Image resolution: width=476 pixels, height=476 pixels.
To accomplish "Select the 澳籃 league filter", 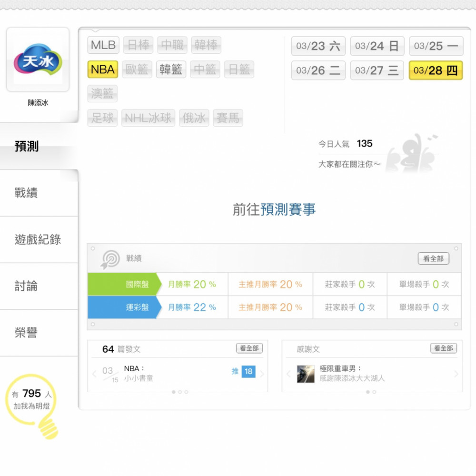I will [x=102, y=93].
